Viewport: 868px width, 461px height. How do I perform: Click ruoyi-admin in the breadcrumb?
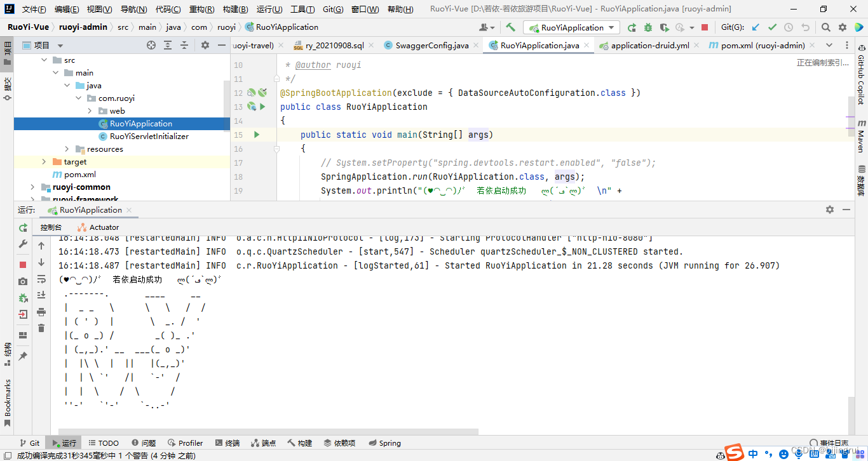point(83,27)
